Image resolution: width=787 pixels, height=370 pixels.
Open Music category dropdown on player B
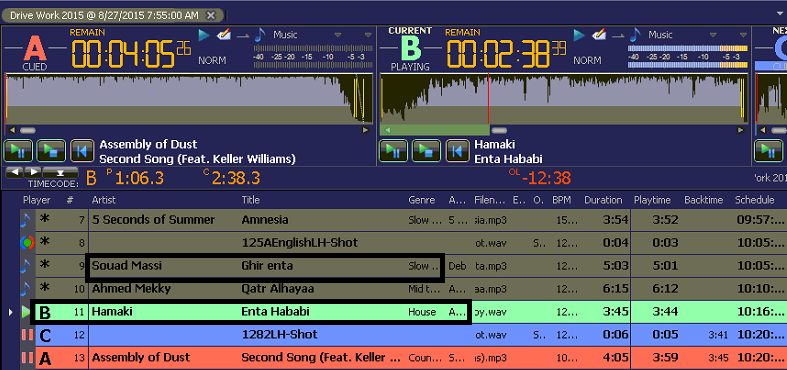click(x=713, y=35)
